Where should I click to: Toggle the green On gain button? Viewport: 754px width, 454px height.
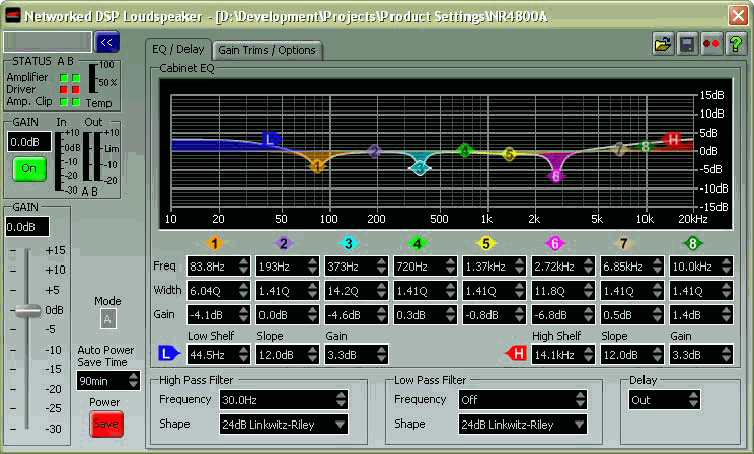tap(29, 169)
